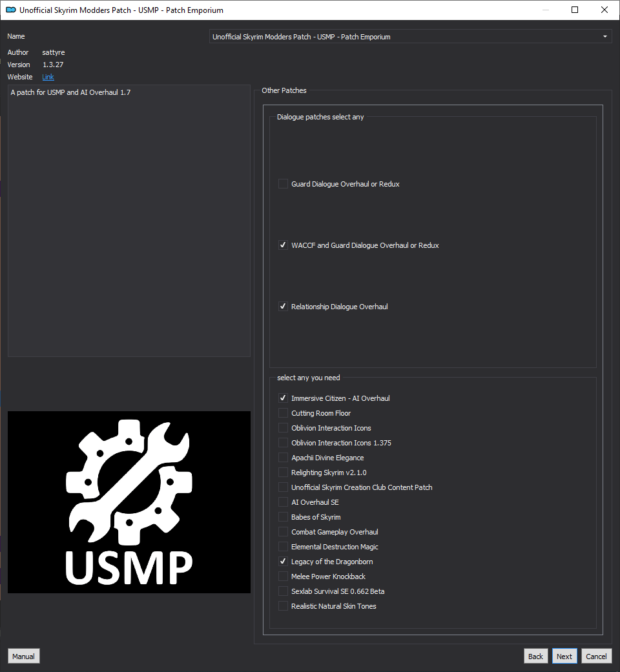Enable Apachii Divine Elegance patch

coord(283,458)
